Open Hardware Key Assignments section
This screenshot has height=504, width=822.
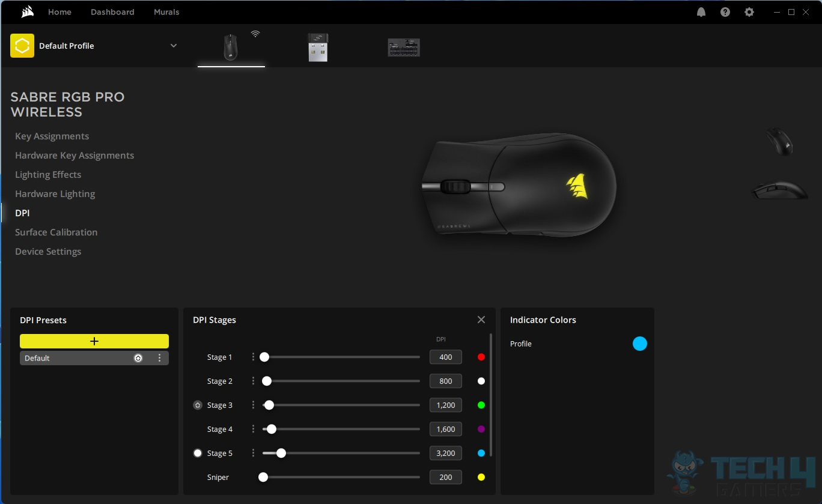tap(75, 156)
